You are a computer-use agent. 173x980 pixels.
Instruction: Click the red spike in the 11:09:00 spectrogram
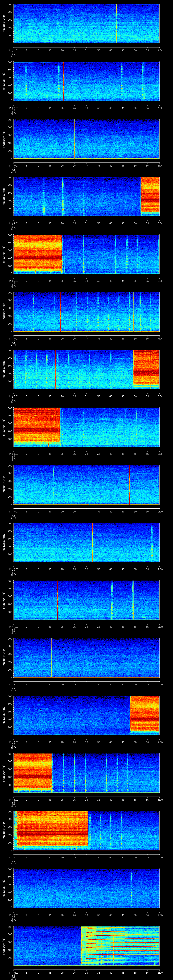point(130,485)
